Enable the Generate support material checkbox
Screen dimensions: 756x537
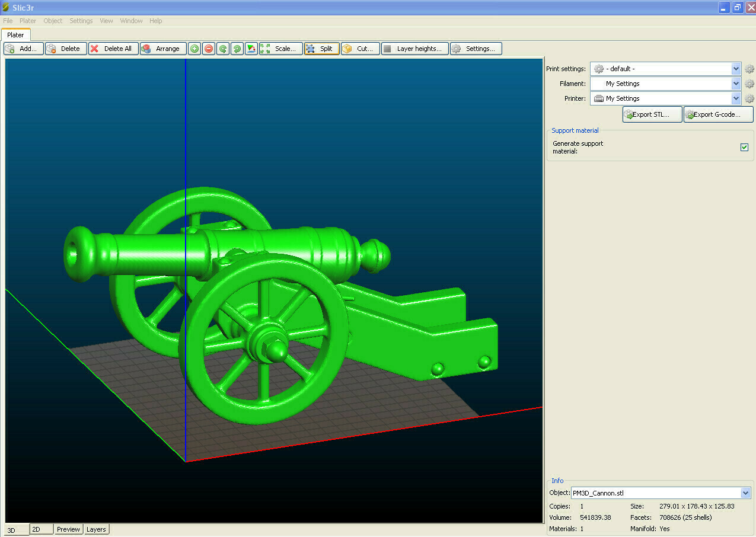[744, 147]
